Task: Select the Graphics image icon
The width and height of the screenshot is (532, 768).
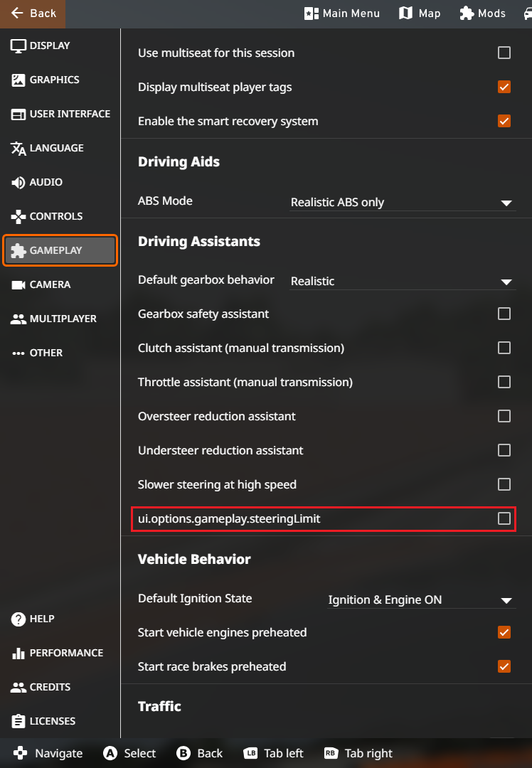Action: point(18,80)
